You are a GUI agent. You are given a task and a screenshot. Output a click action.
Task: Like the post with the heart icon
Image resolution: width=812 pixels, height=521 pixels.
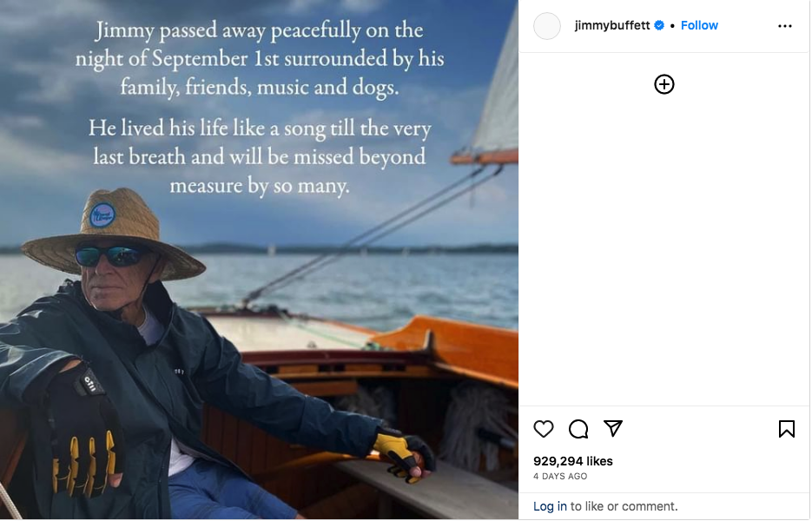[544, 429]
